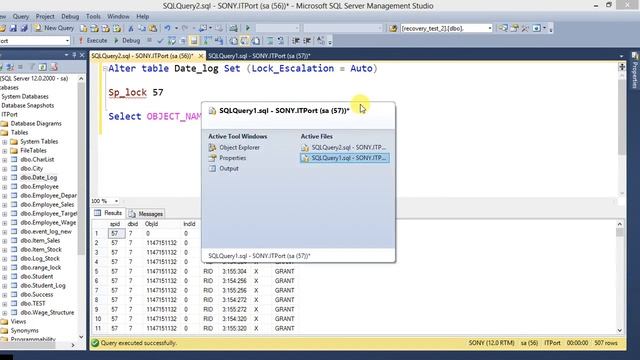Image resolution: width=640 pixels, height=360 pixels.
Task: Click the green Start play icon
Action: (x=247, y=28)
